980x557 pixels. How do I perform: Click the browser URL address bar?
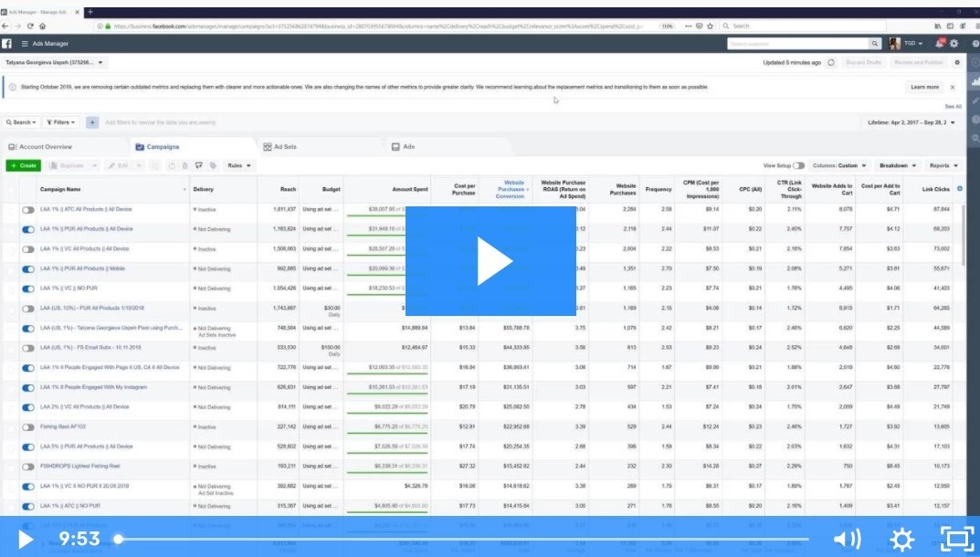click(378, 26)
